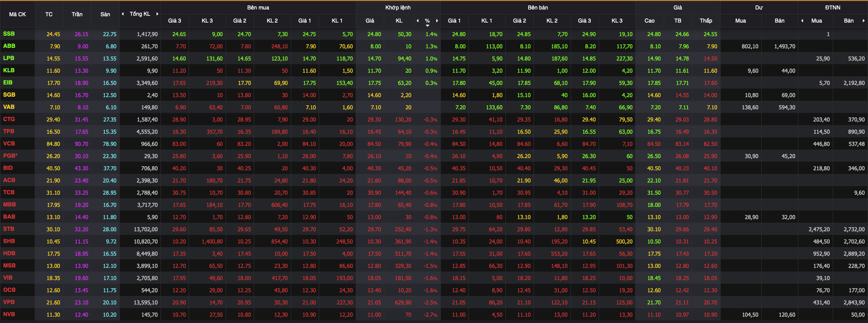Click STB foreign buy value 2,475,20
The image size is (868, 323).
[x=819, y=229]
